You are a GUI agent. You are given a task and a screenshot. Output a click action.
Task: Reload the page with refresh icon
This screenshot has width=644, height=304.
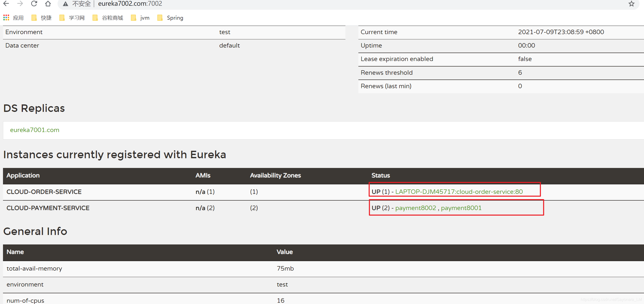[x=34, y=3]
